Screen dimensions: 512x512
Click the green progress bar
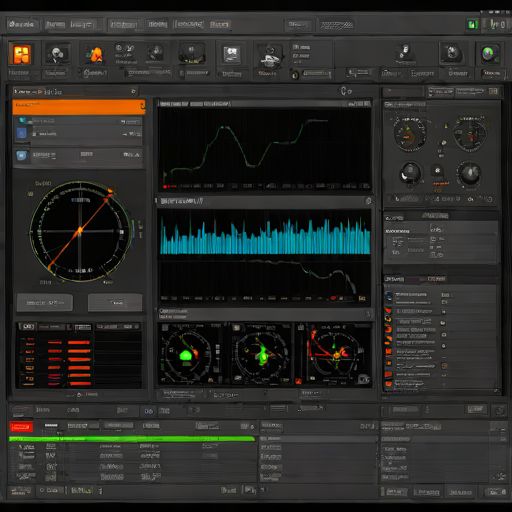pos(132,439)
